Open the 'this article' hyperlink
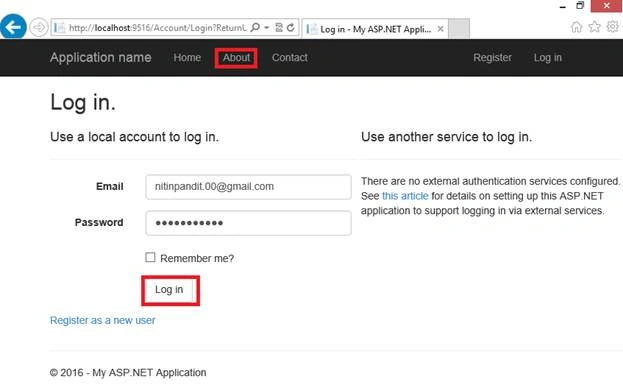This screenshot has width=623, height=385. (x=405, y=196)
